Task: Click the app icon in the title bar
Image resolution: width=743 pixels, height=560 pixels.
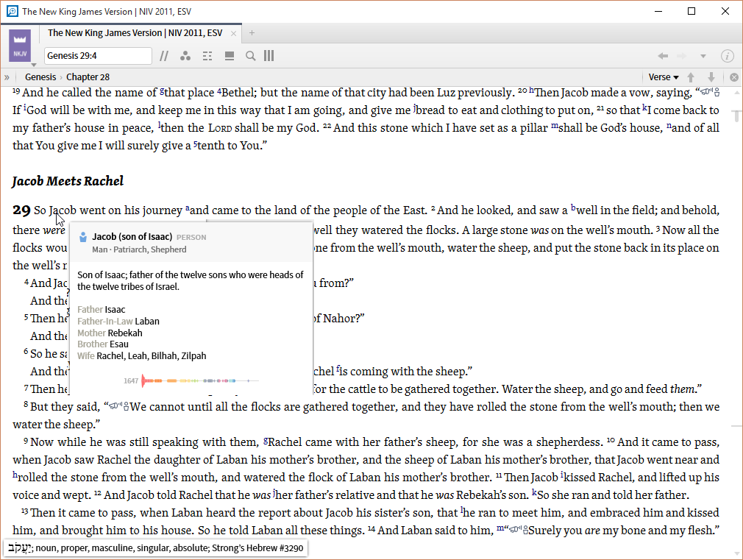Action: pos(13,11)
